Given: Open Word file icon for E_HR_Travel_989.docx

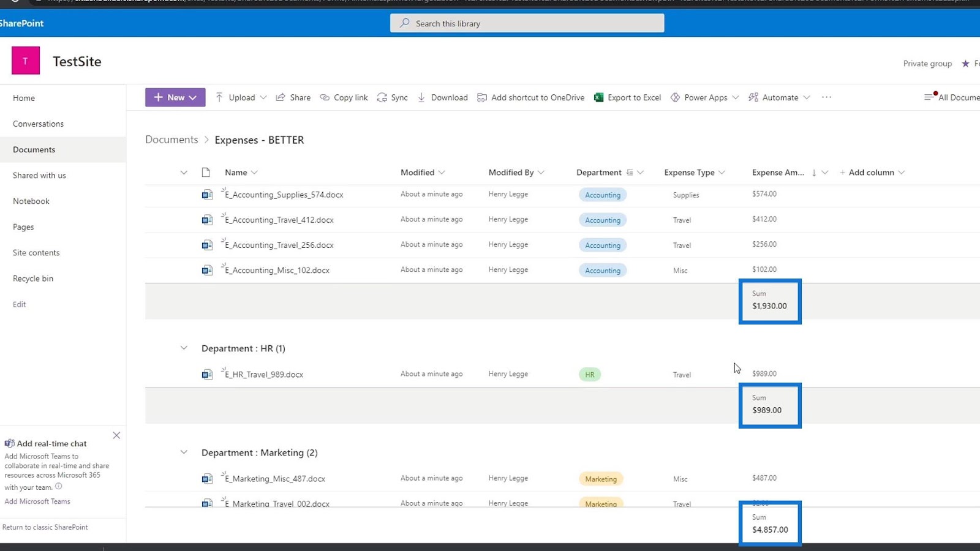Looking at the screenshot, I should click(x=207, y=374).
